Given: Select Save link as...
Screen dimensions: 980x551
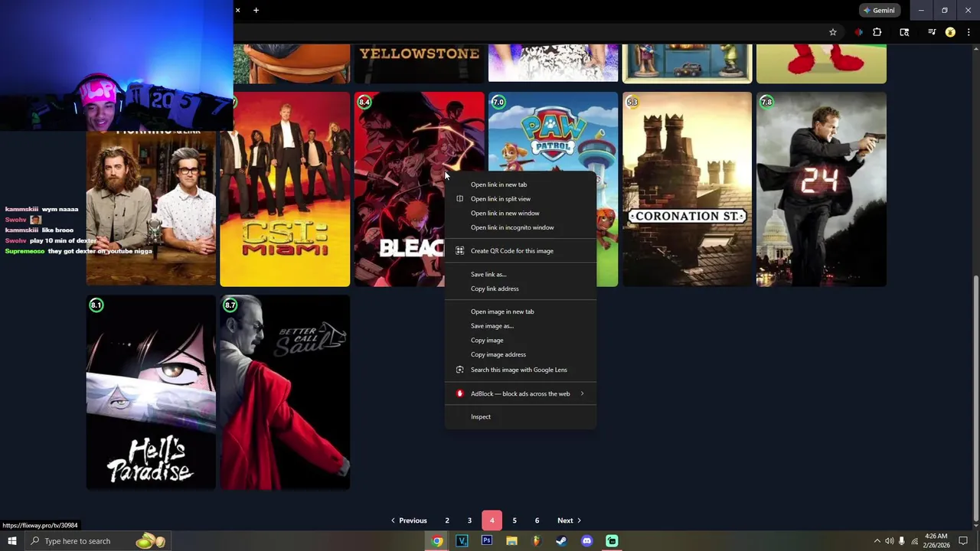Looking at the screenshot, I should pyautogui.click(x=521, y=274).
